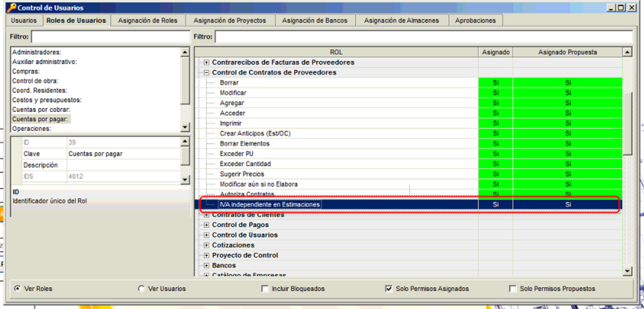Select the Cuentas por cobrar role
This screenshot has height=309, width=644.
tap(42, 110)
